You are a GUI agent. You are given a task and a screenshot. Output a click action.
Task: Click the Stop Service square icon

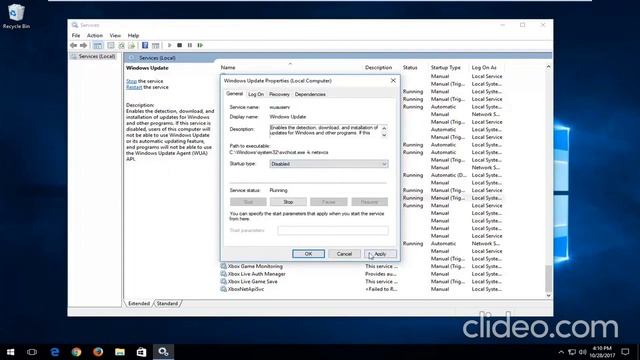click(x=180, y=45)
